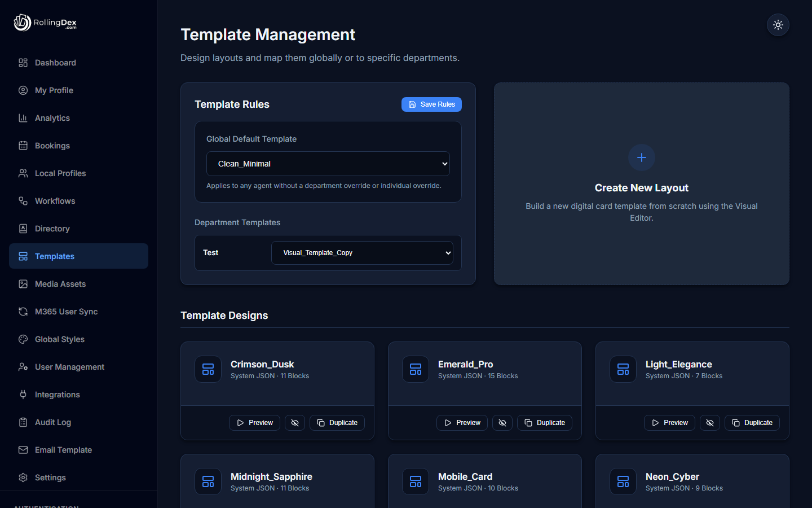The height and width of the screenshot is (508, 812).
Task: Open the Analytics section
Action: click(x=78, y=118)
